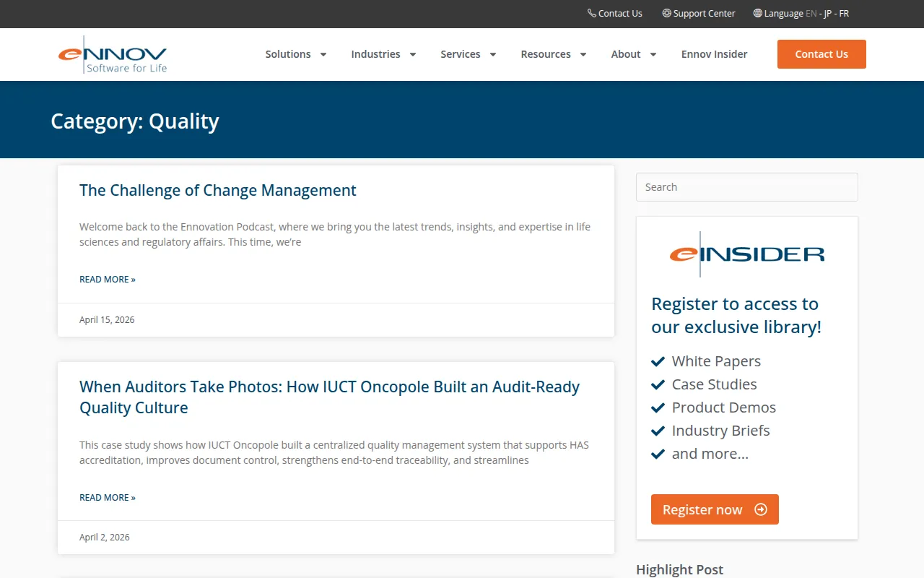Focus the Search input field

(x=747, y=187)
